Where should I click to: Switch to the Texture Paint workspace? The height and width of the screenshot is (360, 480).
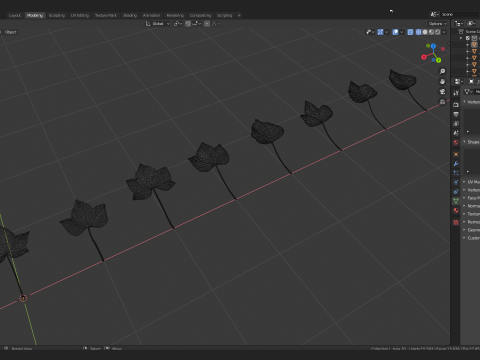coord(106,15)
